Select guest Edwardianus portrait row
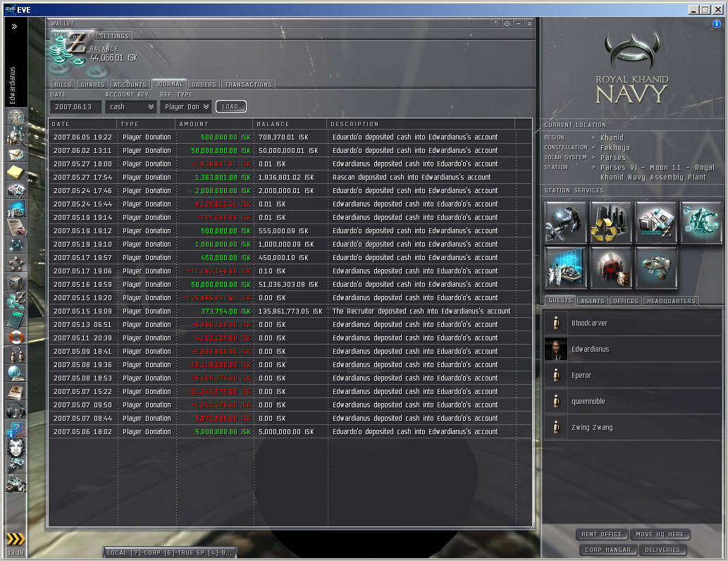Viewport: 728px width, 561px height. coord(632,349)
